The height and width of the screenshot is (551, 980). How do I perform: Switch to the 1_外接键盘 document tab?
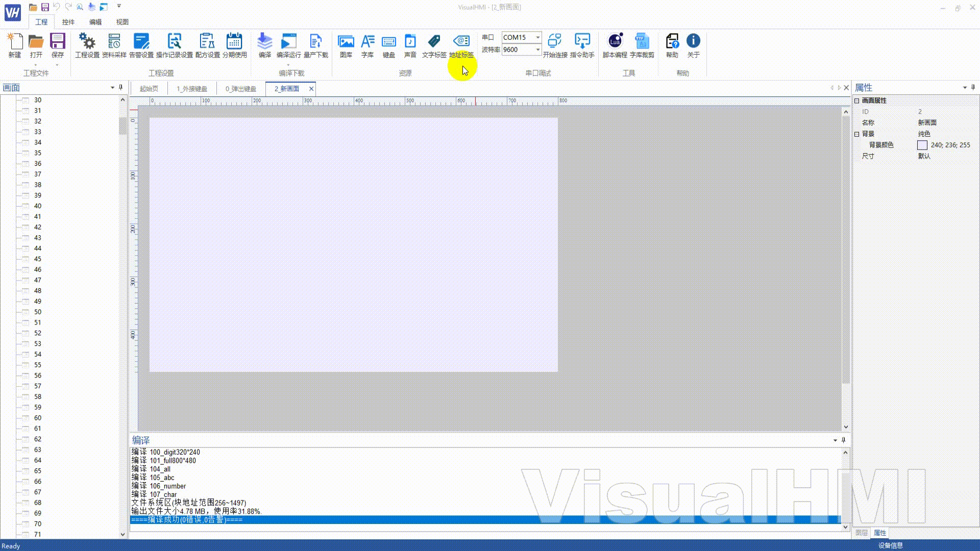point(192,89)
